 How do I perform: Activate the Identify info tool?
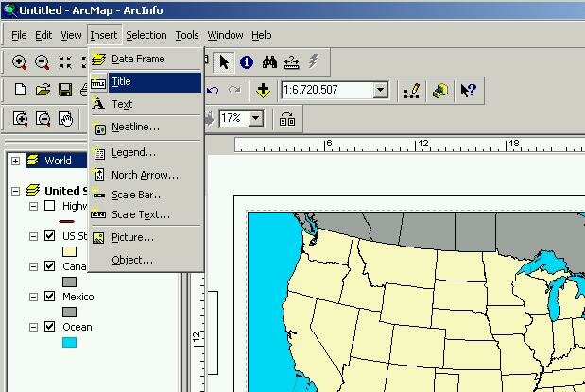(x=247, y=62)
